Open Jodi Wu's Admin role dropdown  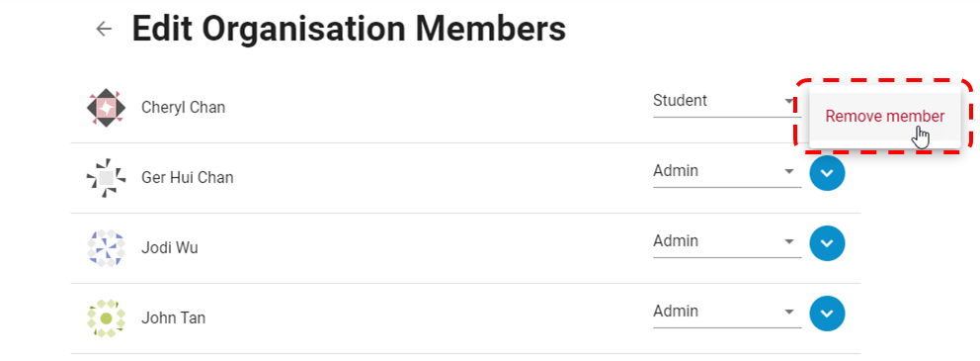tap(727, 242)
